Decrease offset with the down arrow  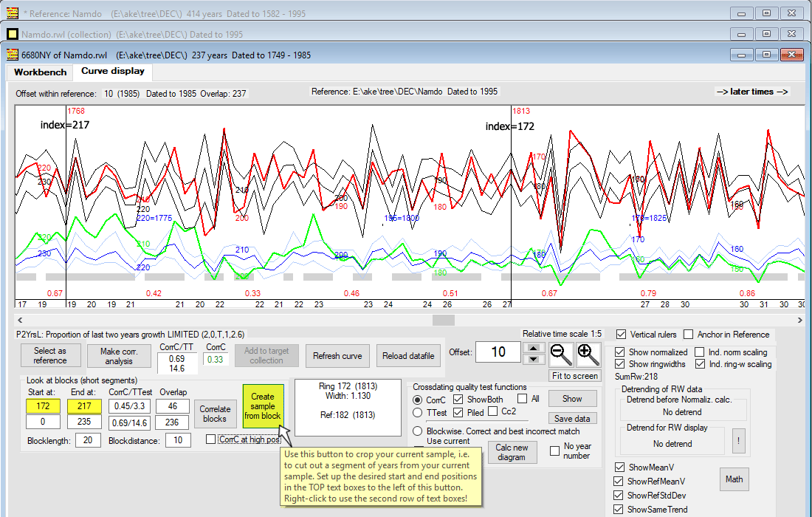coord(534,358)
